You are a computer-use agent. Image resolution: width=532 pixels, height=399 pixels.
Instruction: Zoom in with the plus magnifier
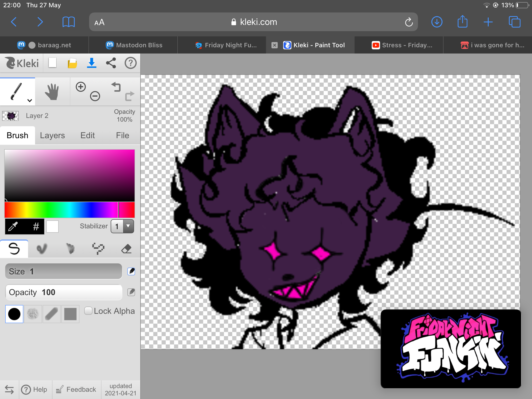[81, 87]
